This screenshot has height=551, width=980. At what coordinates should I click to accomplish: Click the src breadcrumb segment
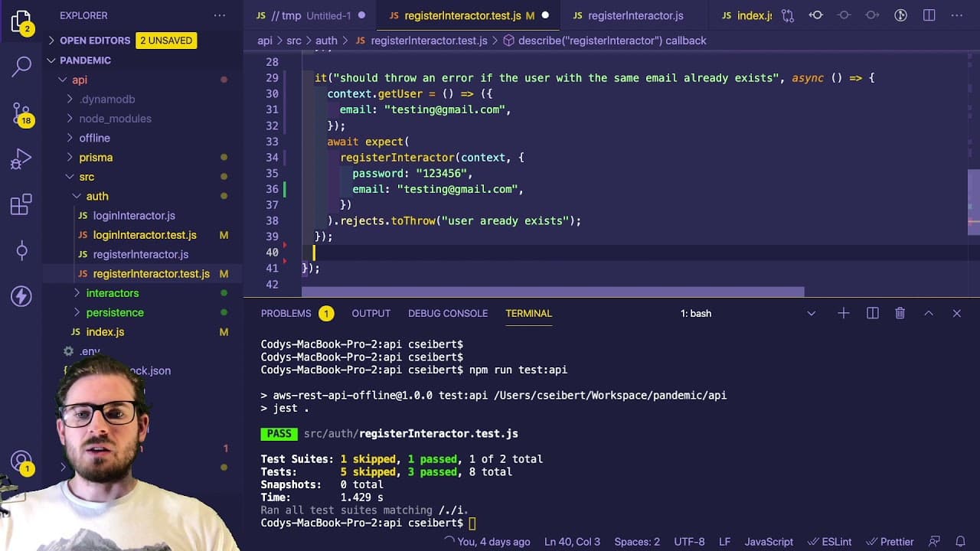tap(293, 41)
